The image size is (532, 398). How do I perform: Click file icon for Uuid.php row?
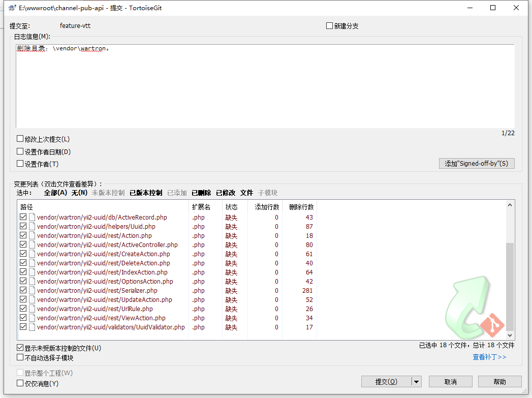[32, 226]
